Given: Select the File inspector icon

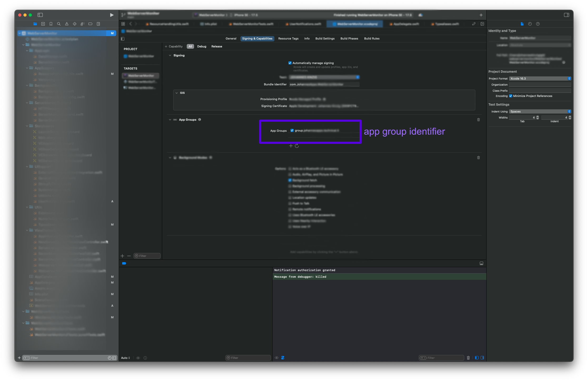Looking at the screenshot, I should click(x=522, y=24).
